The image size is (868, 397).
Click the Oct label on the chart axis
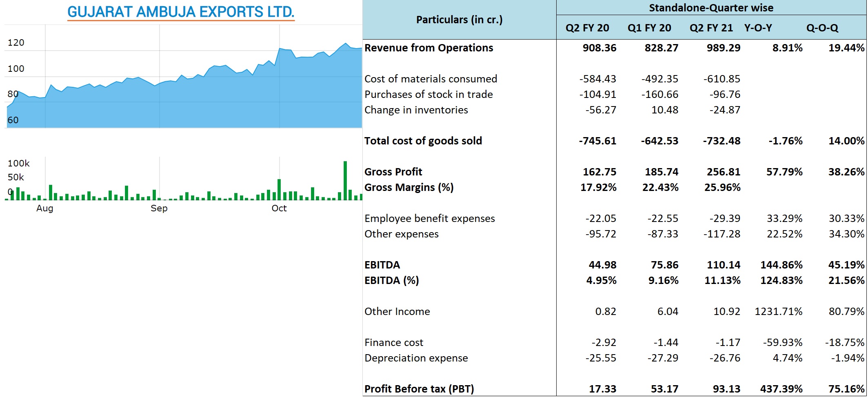(x=279, y=208)
